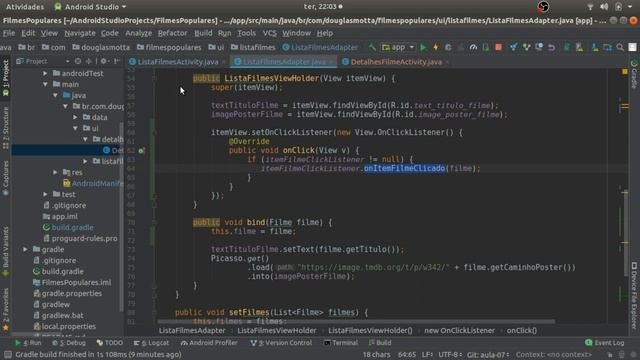Click the Search Everywhere magnifier icon
Image resolution: width=640 pixels, height=360 pixels.
(620, 47)
